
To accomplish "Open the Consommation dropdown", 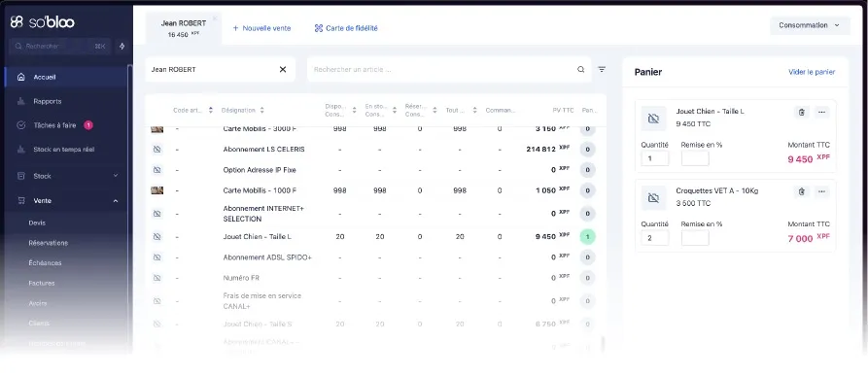I will click(x=810, y=25).
